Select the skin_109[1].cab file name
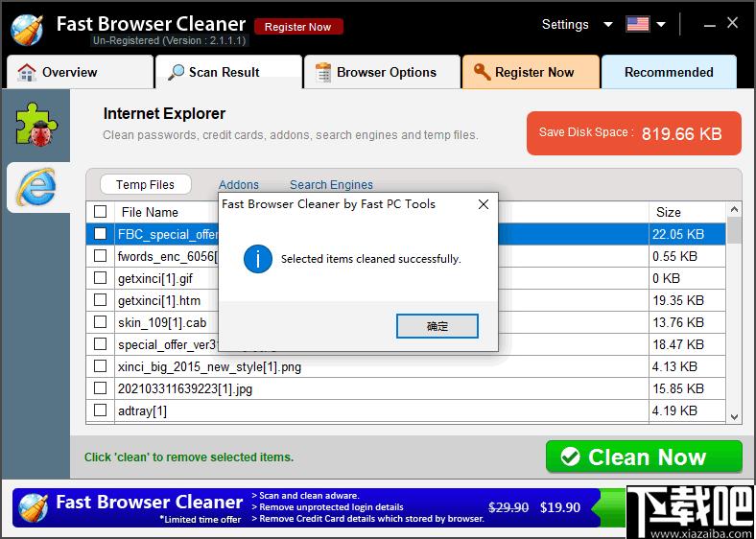This screenshot has height=539, width=756. click(162, 322)
